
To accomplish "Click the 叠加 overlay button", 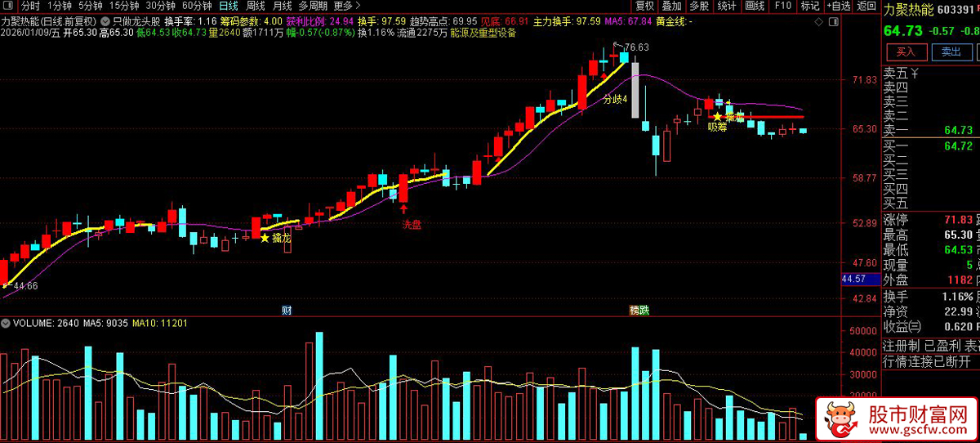I will tap(671, 6).
